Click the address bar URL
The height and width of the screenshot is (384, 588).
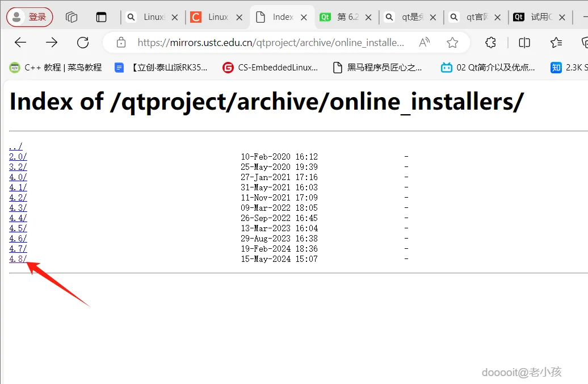point(271,43)
